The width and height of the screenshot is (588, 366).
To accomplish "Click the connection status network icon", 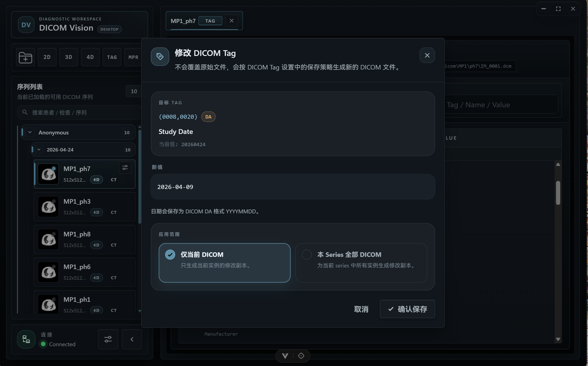I will click(26, 339).
